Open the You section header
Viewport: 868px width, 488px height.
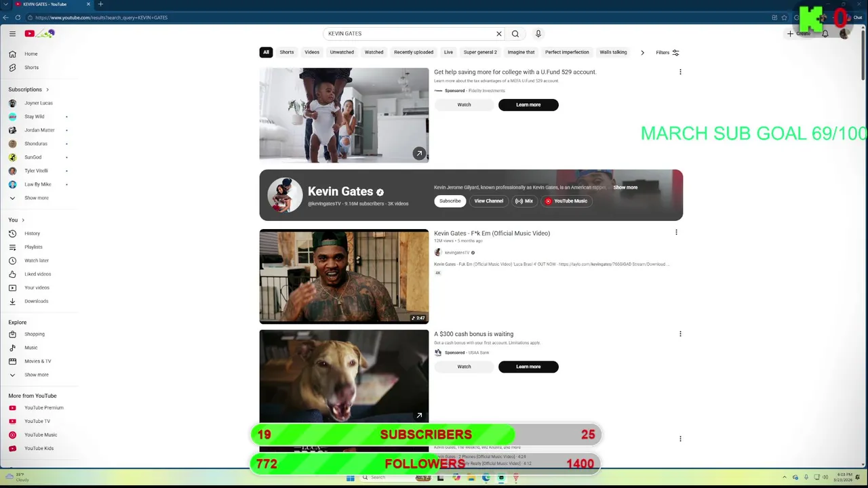pos(16,220)
